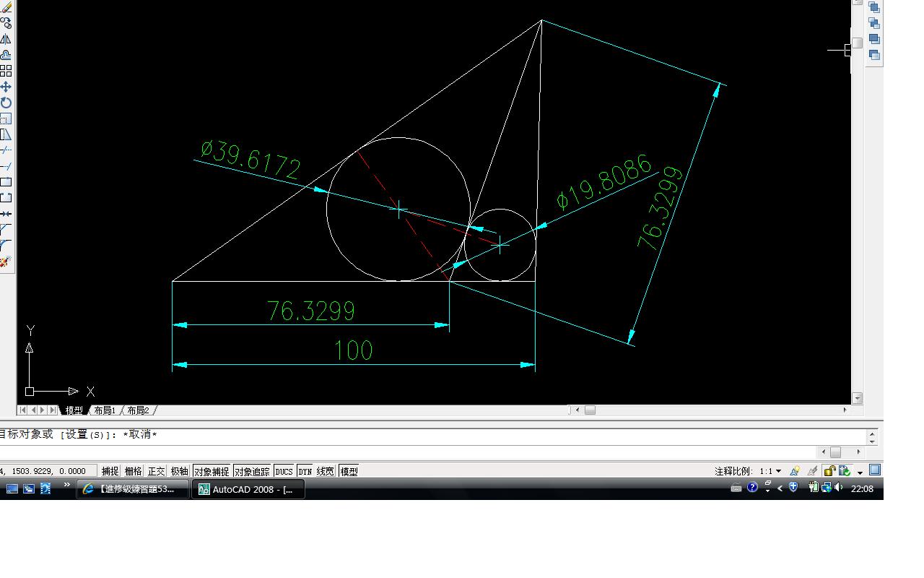Select the Rotate tool

[x=6, y=103]
